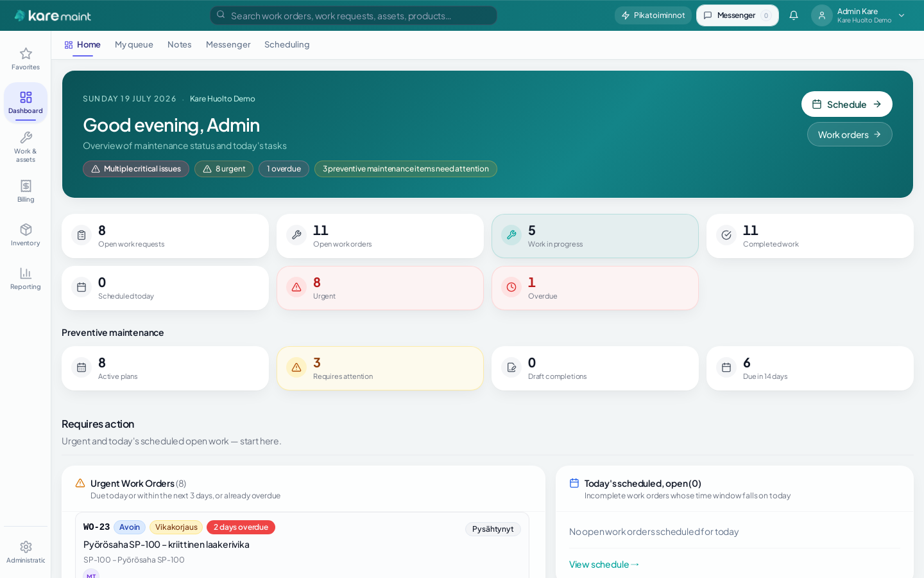Click the Requires attention warning icon
The height and width of the screenshot is (578, 924).
[296, 367]
